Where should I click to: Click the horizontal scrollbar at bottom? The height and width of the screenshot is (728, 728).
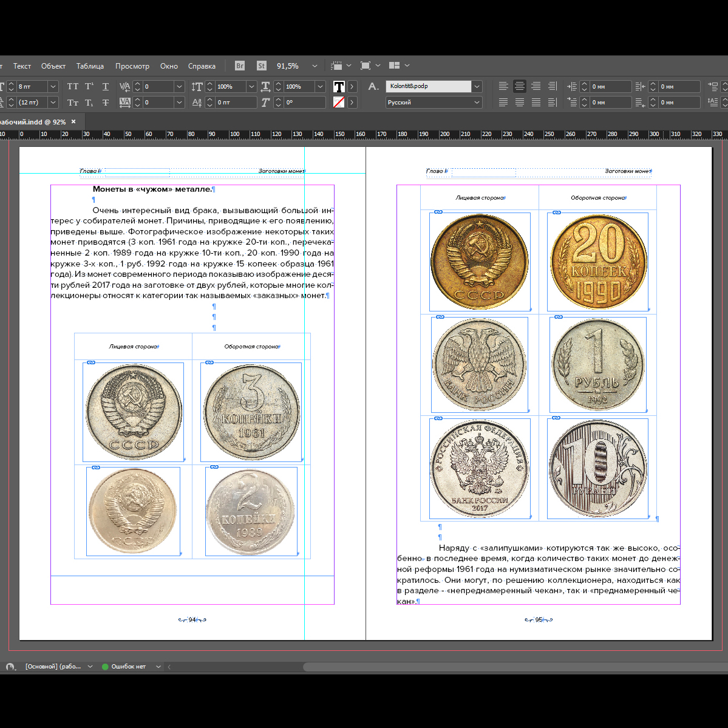(x=515, y=667)
